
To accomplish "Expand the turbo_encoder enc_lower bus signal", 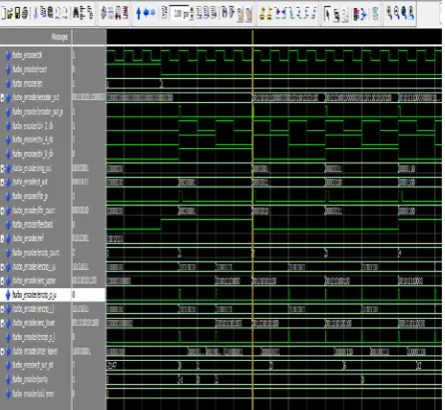I will (2, 323).
